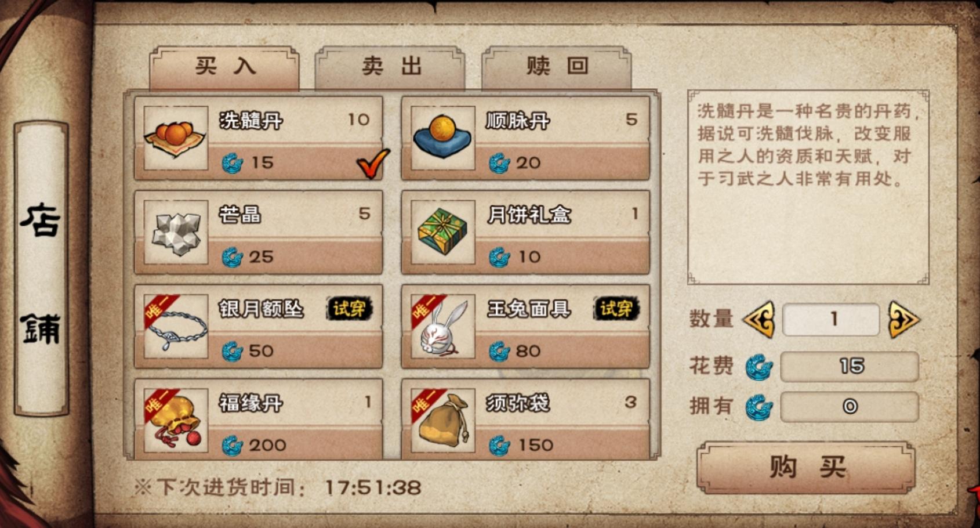
Task: Click the 数量 quantity field
Action: click(831, 319)
